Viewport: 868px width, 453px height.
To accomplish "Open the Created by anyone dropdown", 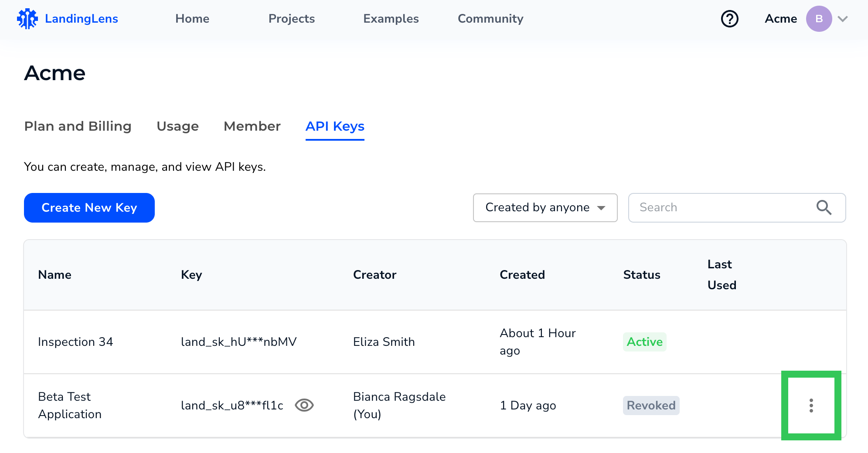I will [x=545, y=208].
